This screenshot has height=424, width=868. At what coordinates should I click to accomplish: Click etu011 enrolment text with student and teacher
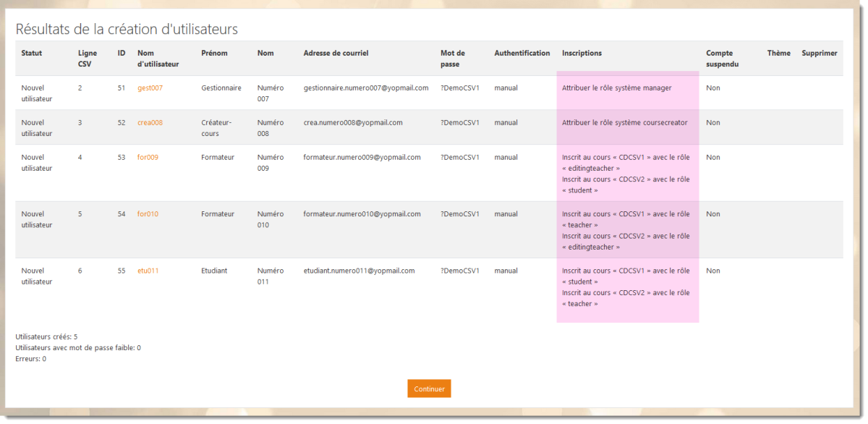(x=626, y=287)
